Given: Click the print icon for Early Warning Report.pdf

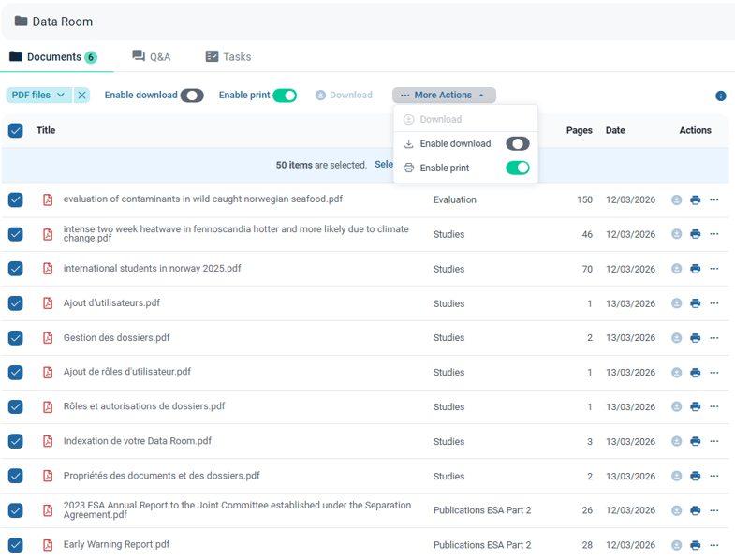Looking at the screenshot, I should coord(695,545).
